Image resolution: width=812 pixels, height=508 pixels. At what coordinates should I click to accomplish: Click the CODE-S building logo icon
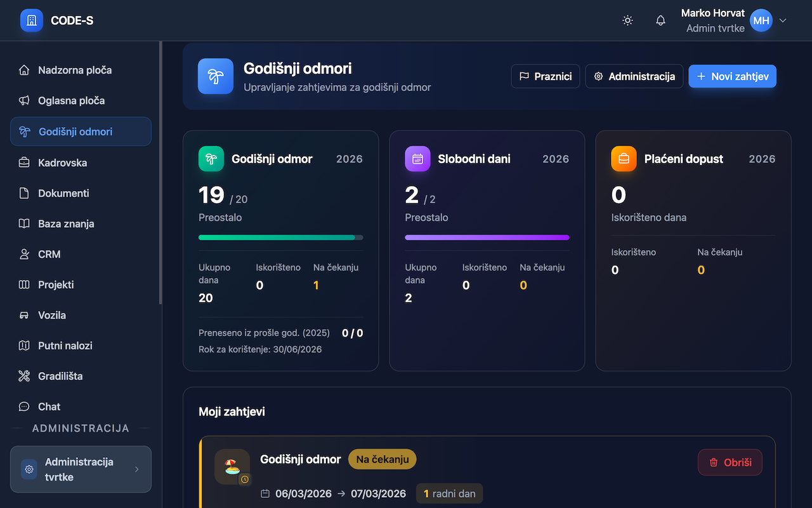[x=32, y=20]
